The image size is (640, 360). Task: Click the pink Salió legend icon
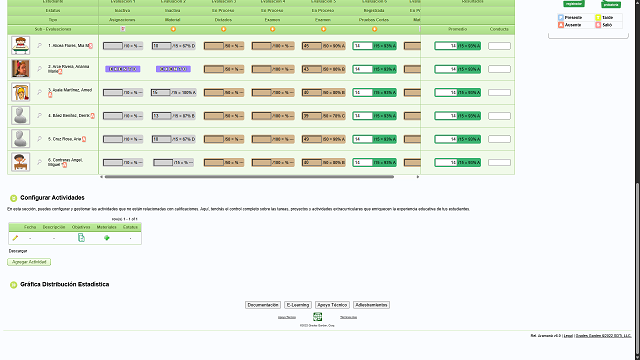click(598, 25)
